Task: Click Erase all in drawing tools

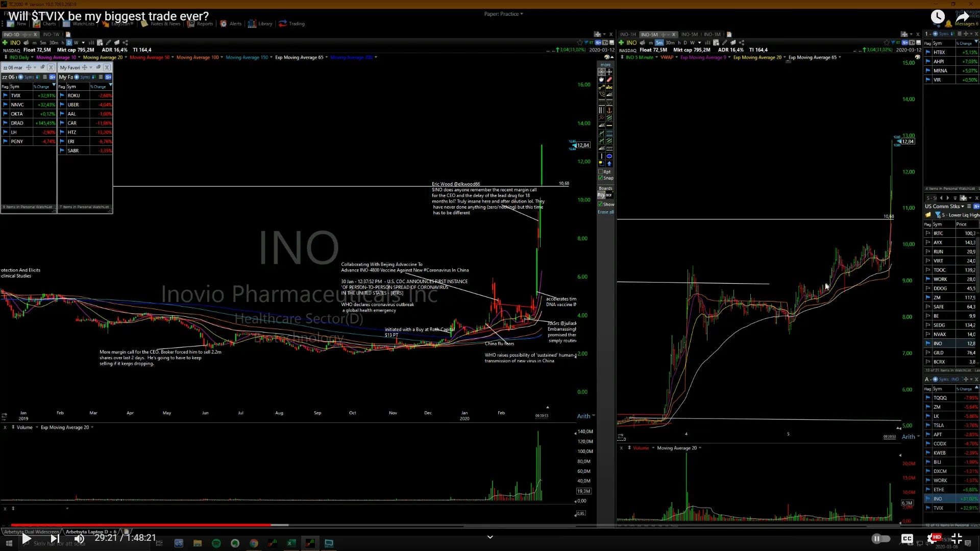Action: pos(606,212)
